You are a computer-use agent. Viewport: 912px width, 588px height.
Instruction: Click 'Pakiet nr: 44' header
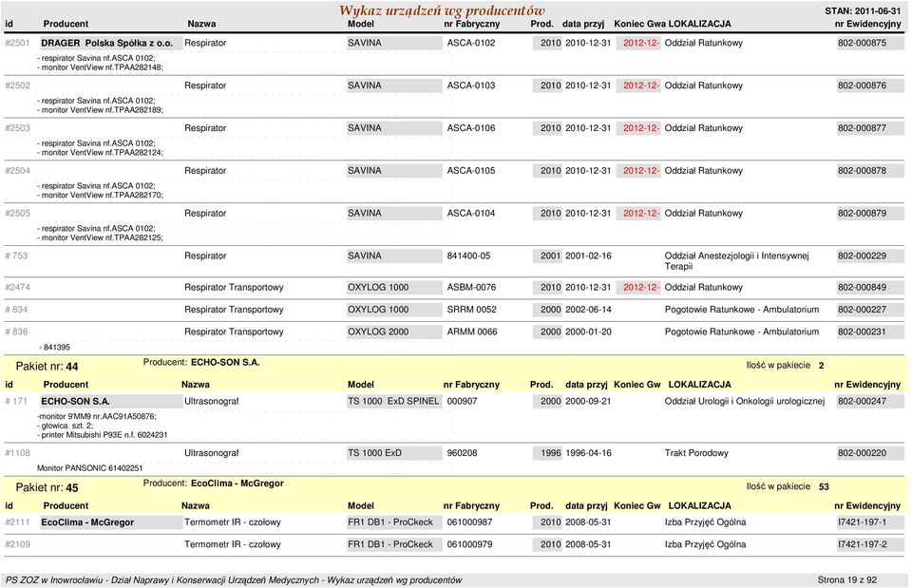coord(47,367)
